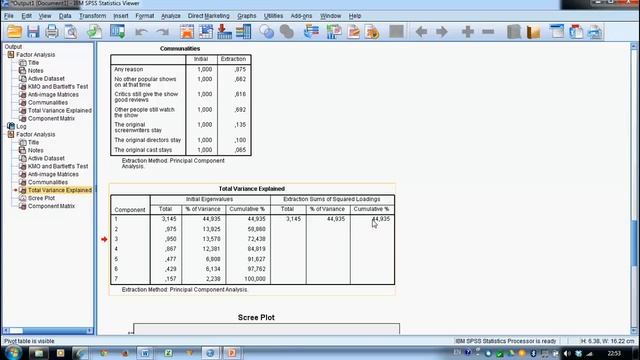This screenshot has width=640, height=360.
Task: Select Scree Plot in the outline tree
Action: (x=41, y=198)
